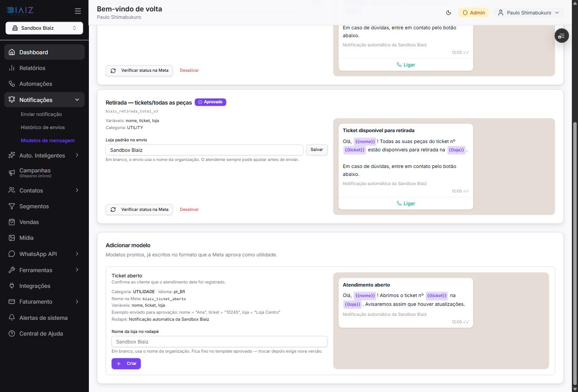Viewport: 578px width, 392px height.
Task: Open the floating checklist panel icon
Action: click(x=561, y=35)
